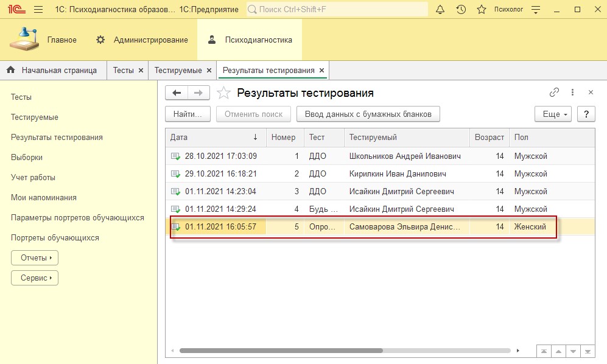Open Результаты тестирования in the left panel
This screenshot has width=607, height=364.
(x=57, y=138)
